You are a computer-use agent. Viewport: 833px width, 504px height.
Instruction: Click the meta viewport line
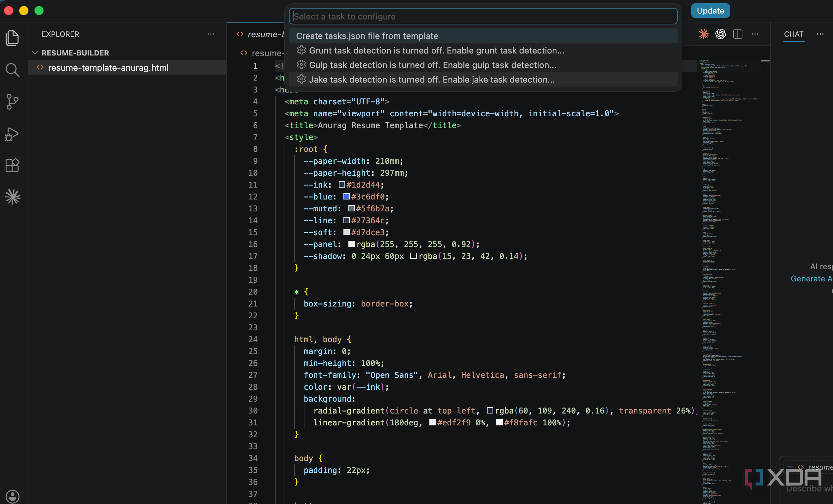[451, 113]
